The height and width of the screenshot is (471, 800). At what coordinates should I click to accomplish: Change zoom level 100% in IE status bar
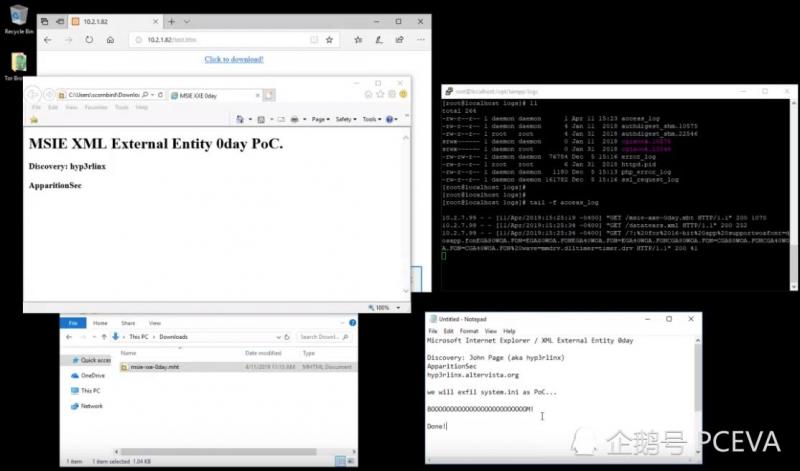click(x=384, y=308)
